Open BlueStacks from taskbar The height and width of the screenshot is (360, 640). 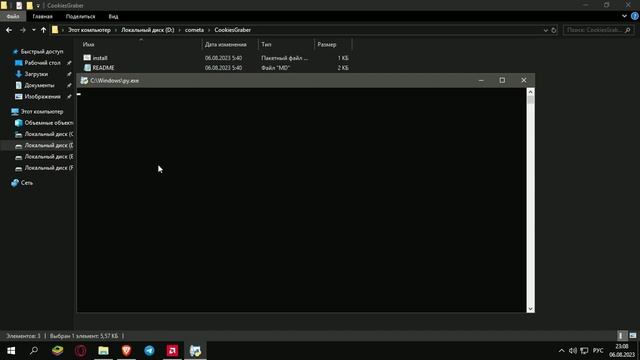click(58, 351)
